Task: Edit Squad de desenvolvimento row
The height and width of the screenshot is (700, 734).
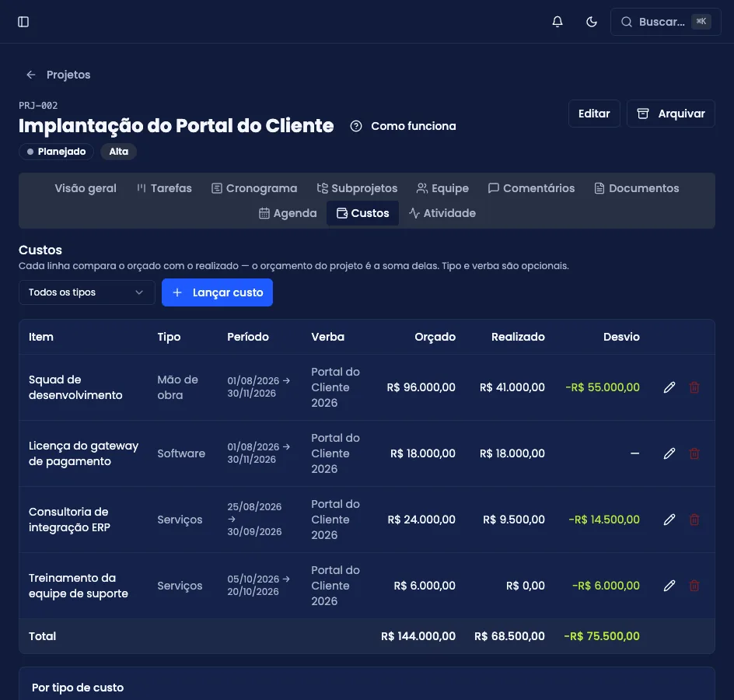Action: coord(669,387)
